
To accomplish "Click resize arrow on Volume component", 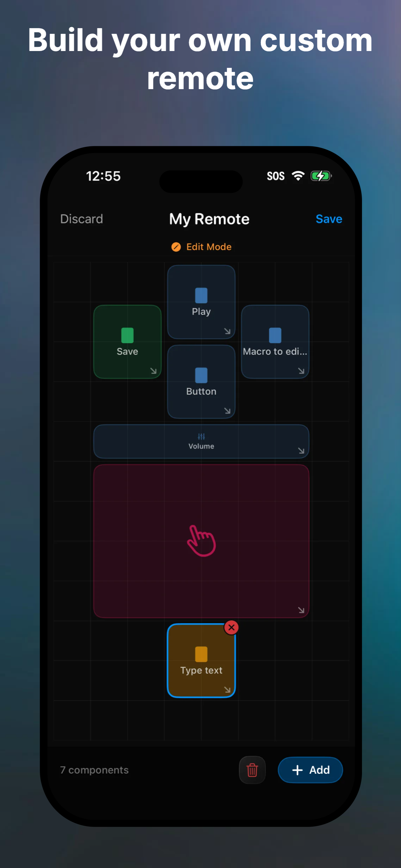I will tap(301, 450).
